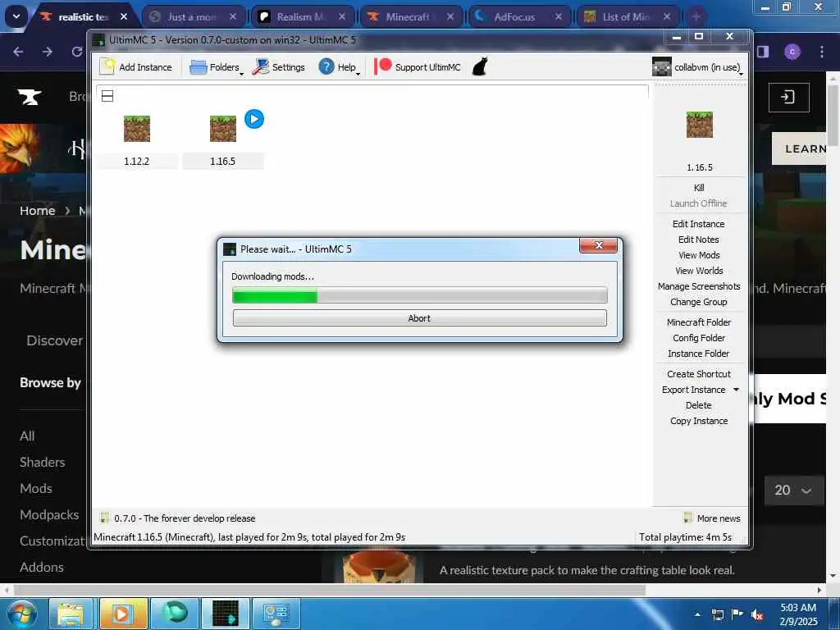Click the CurseForge anvil logo
This screenshot has height=630, width=840.
30,97
